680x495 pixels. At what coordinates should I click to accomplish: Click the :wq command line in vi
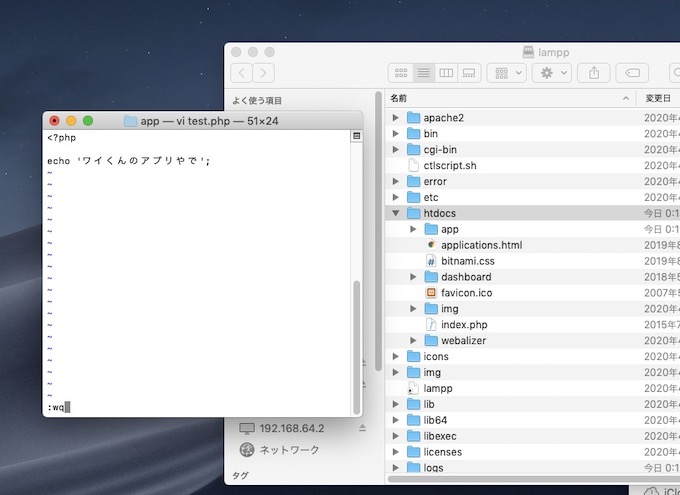click(59, 407)
